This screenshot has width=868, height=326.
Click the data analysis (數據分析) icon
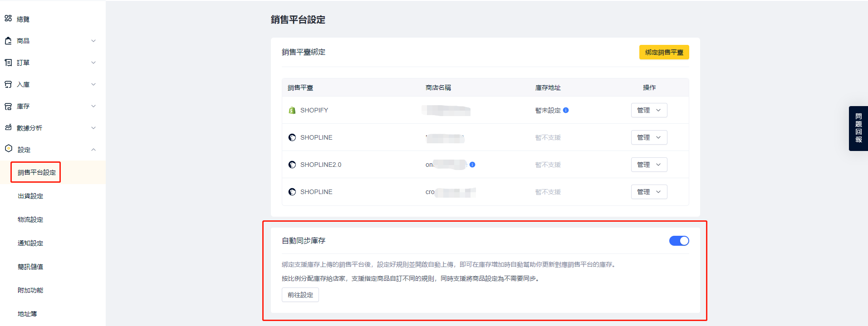pyautogui.click(x=8, y=127)
